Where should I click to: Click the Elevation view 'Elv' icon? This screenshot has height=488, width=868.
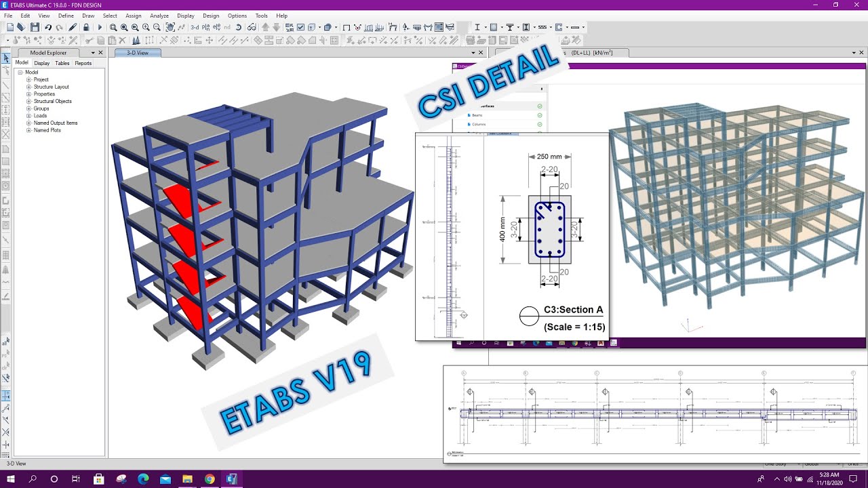pos(217,27)
